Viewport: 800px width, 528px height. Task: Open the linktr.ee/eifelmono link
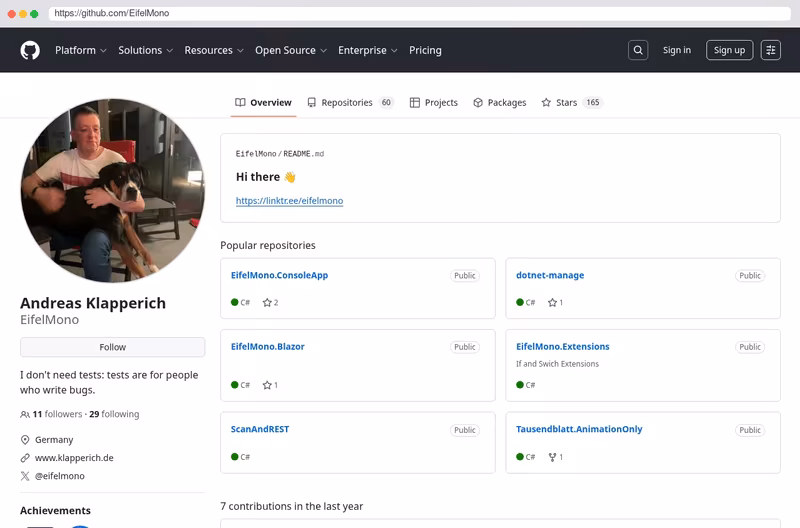[x=289, y=201]
